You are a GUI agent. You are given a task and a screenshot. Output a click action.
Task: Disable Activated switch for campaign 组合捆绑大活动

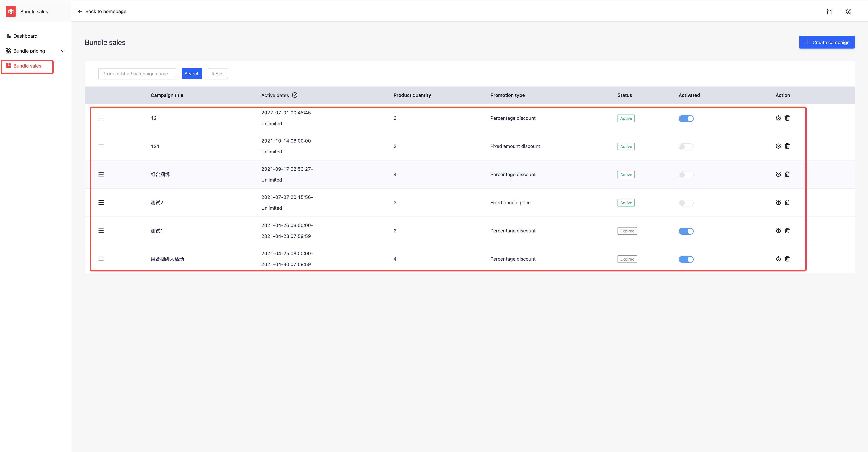pos(686,259)
